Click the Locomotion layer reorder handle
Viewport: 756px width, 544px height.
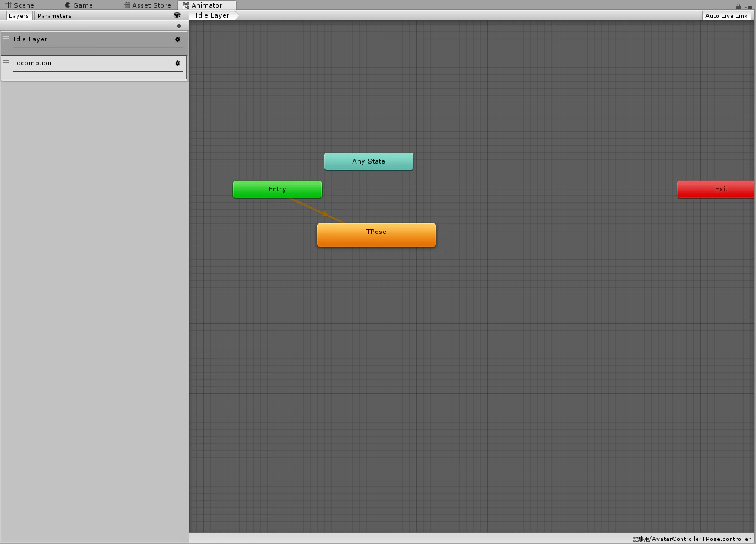pyautogui.click(x=6, y=62)
